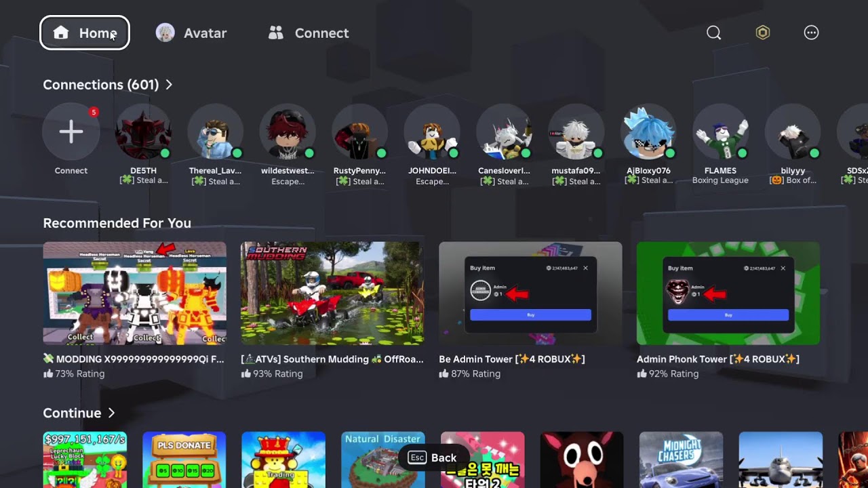Open the red-eyed creature game tile
The height and width of the screenshot is (488, 868).
pos(582,460)
